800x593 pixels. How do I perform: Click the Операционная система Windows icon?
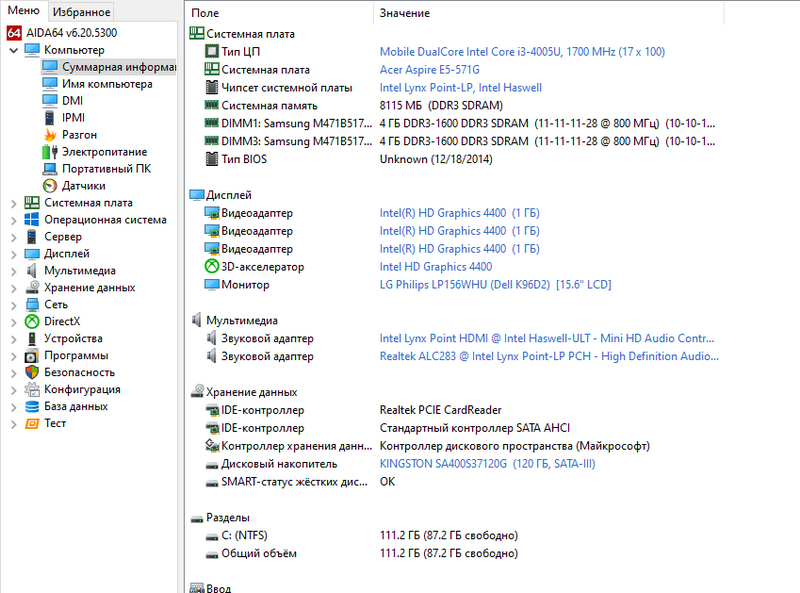[x=31, y=219]
